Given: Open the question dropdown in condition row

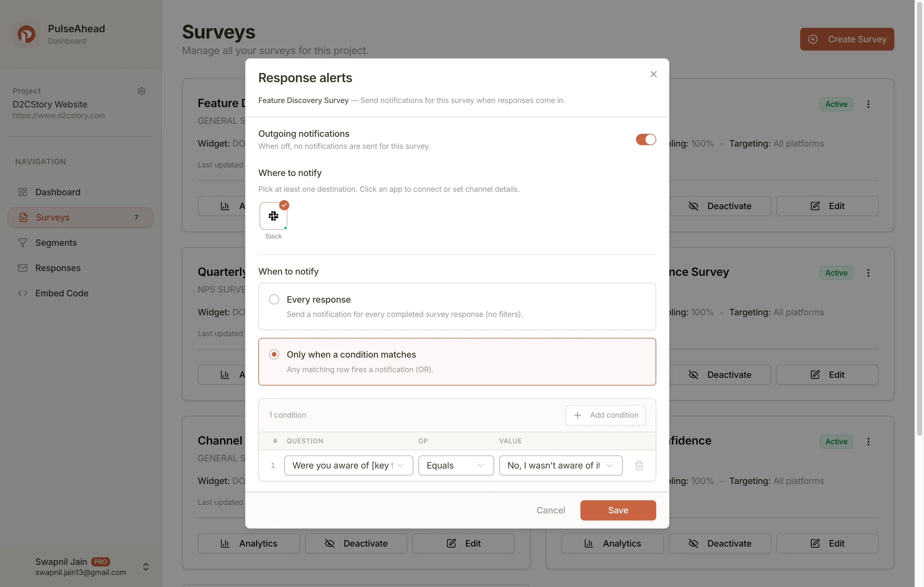Looking at the screenshot, I should pyautogui.click(x=348, y=465).
